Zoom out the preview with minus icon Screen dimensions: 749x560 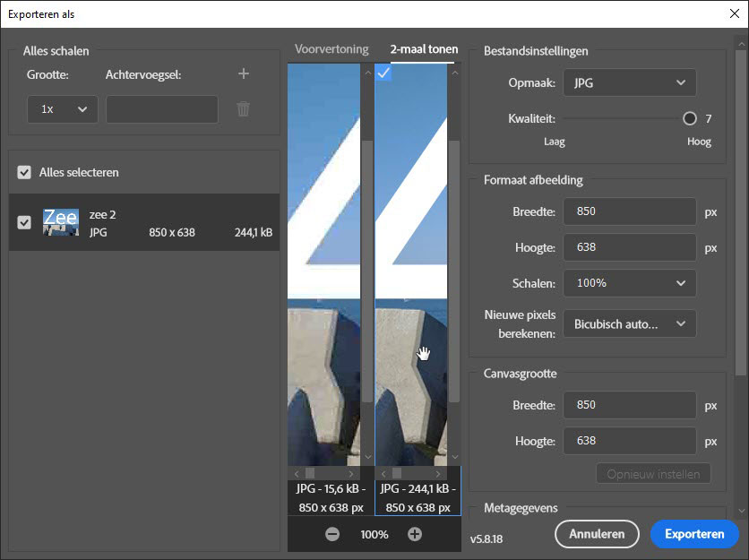click(332, 534)
